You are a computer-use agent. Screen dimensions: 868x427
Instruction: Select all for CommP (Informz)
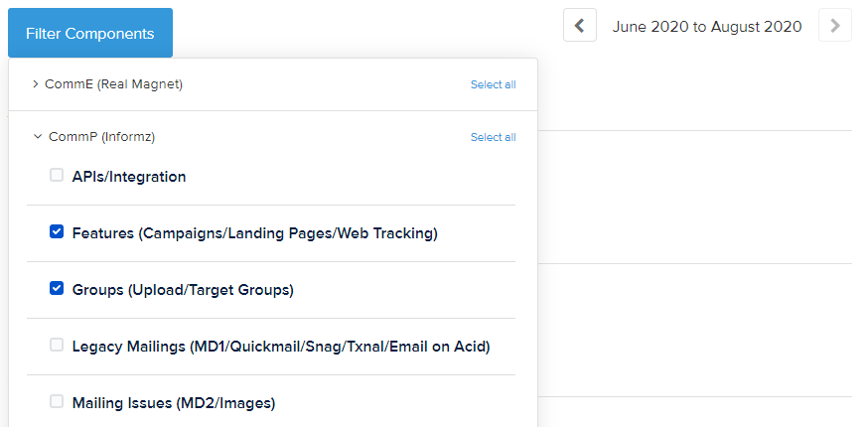pyautogui.click(x=494, y=137)
